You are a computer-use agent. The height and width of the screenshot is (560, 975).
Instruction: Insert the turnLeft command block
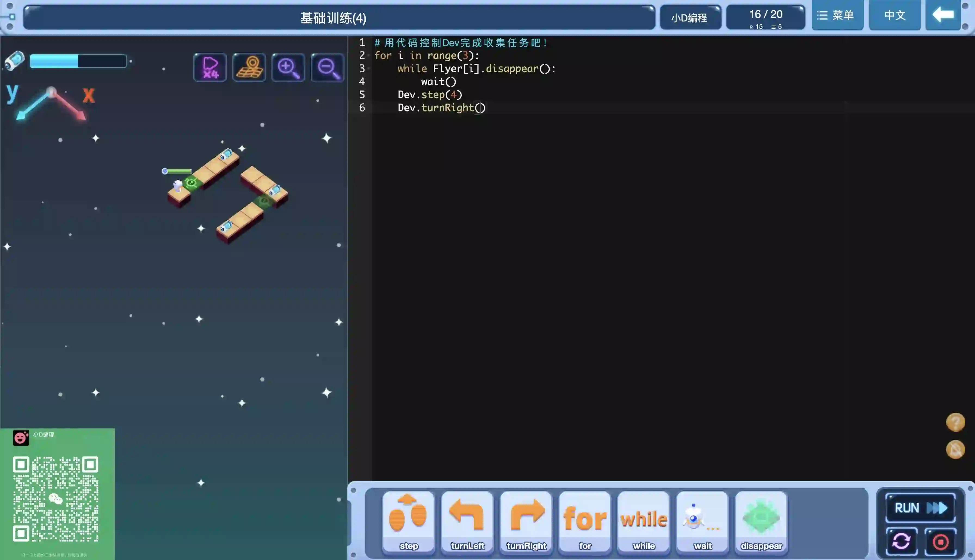click(x=467, y=522)
